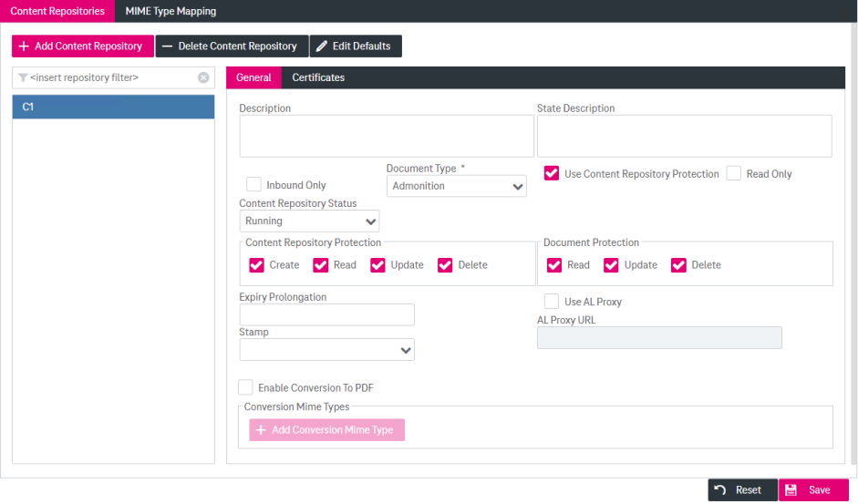
Task: Tick Enable Conversion To PDF
Action: pyautogui.click(x=245, y=387)
